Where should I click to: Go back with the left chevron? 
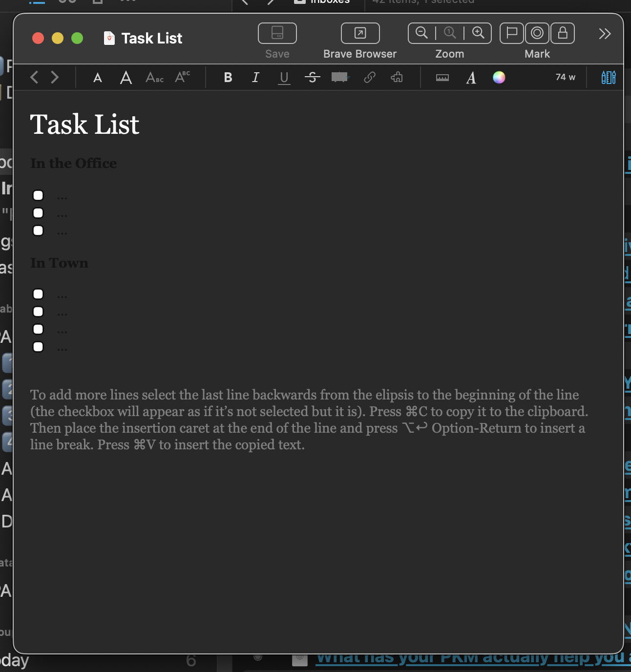[34, 78]
